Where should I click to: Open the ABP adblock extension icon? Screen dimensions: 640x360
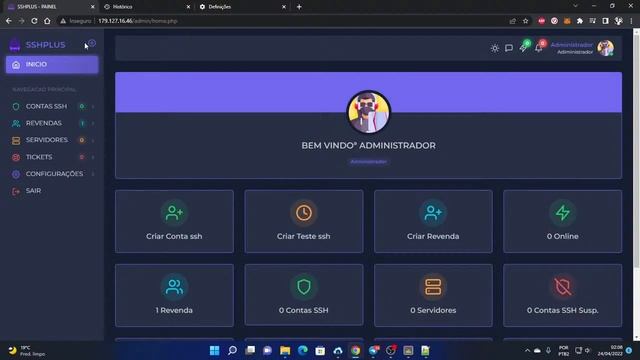pyautogui.click(x=542, y=21)
